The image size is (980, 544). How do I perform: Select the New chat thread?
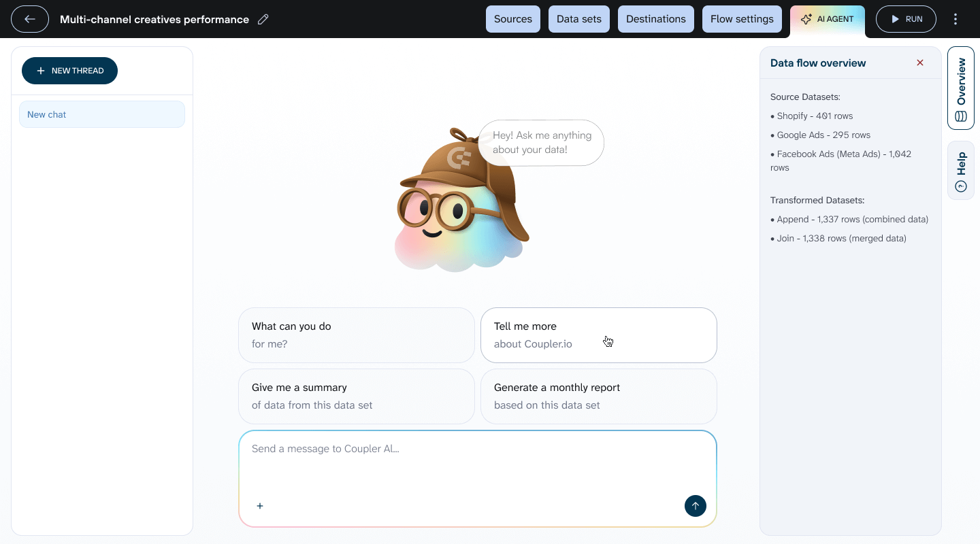[102, 114]
